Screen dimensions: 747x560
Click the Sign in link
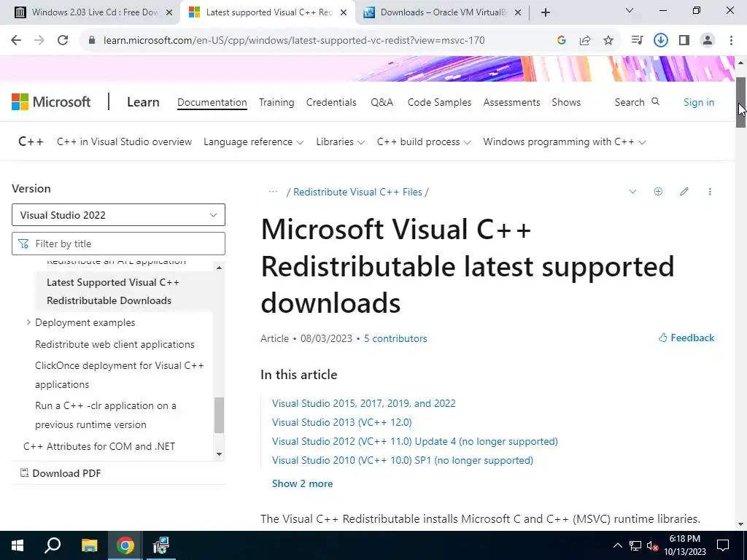pyautogui.click(x=698, y=102)
